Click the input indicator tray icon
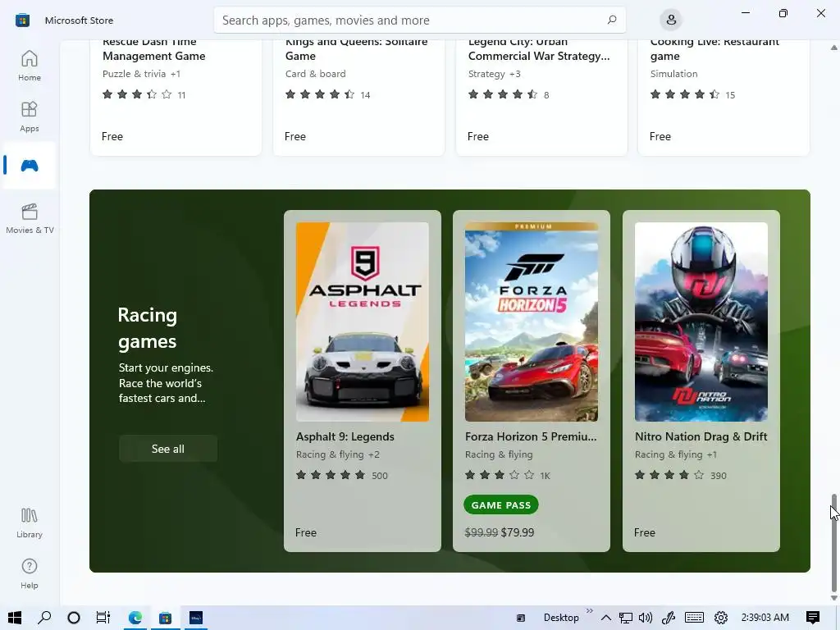This screenshot has height=630, width=840. [x=521, y=619]
